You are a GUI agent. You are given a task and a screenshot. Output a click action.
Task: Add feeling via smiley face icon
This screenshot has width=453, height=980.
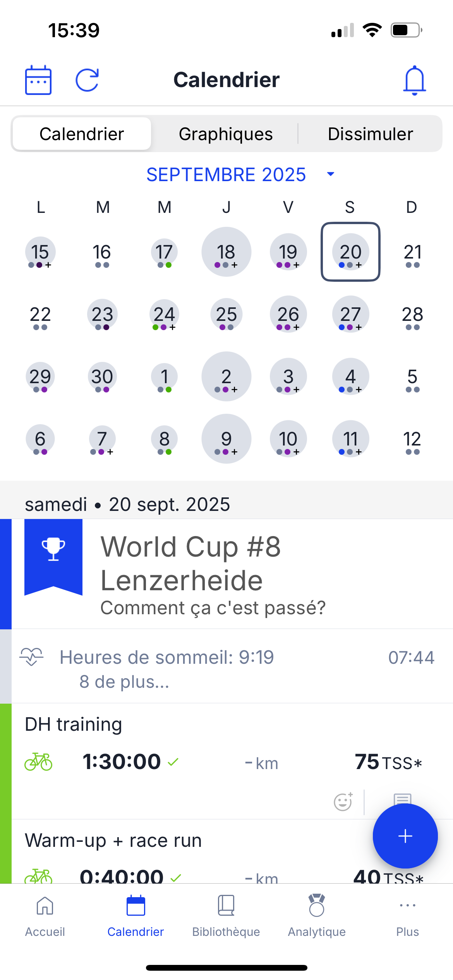[343, 802]
